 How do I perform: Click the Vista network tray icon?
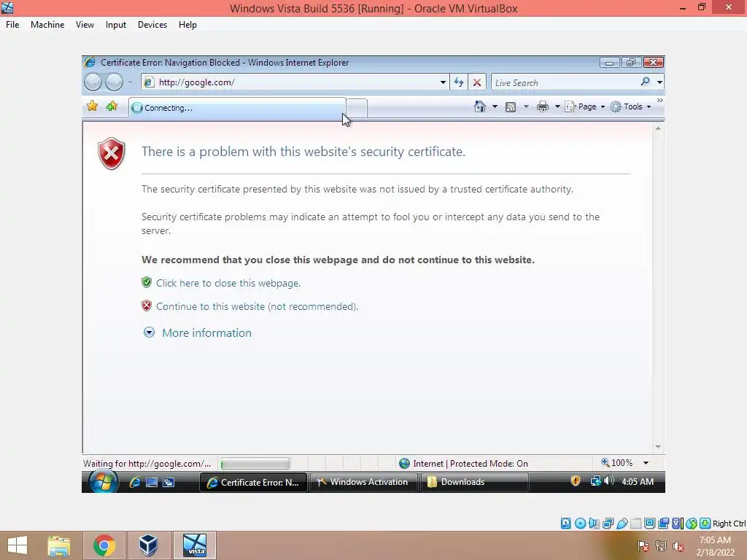click(595, 481)
